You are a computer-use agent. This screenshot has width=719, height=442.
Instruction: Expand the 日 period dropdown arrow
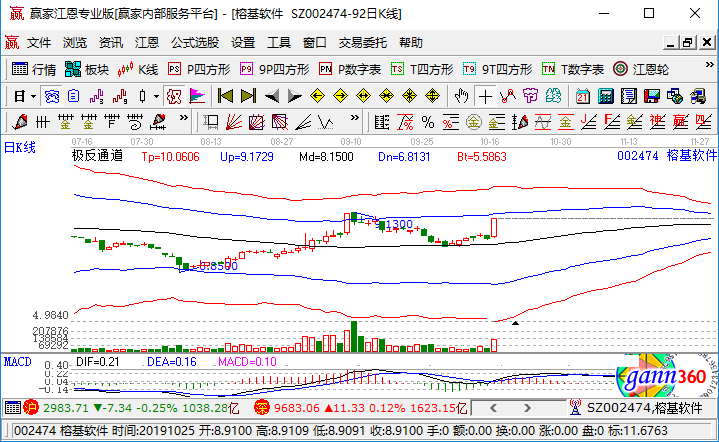point(33,97)
